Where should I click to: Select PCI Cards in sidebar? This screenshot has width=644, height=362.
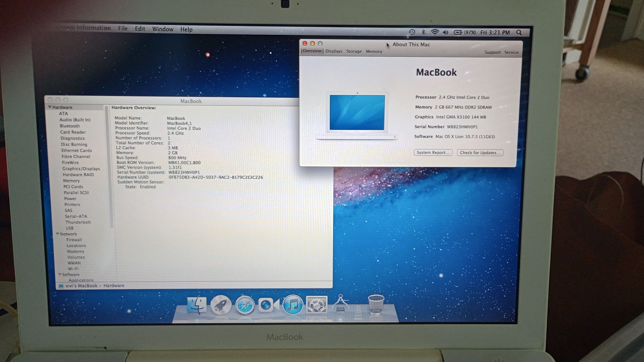click(x=73, y=187)
